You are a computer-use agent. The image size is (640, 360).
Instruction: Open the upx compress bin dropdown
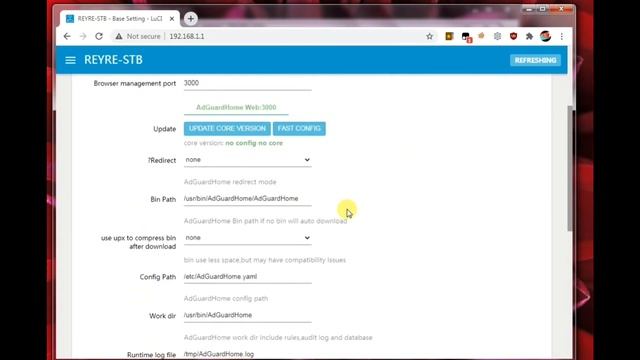247,238
